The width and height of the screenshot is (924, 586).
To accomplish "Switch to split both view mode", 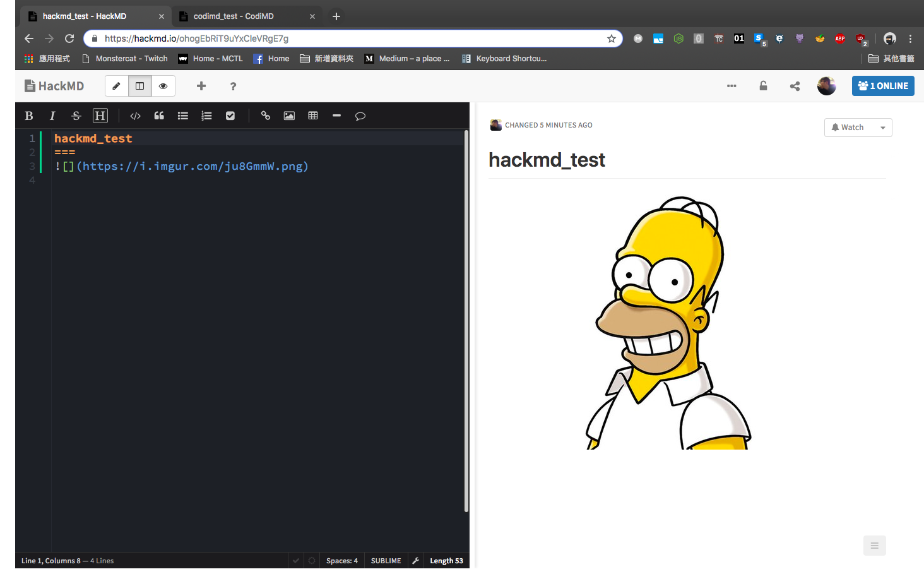I will pyautogui.click(x=139, y=86).
